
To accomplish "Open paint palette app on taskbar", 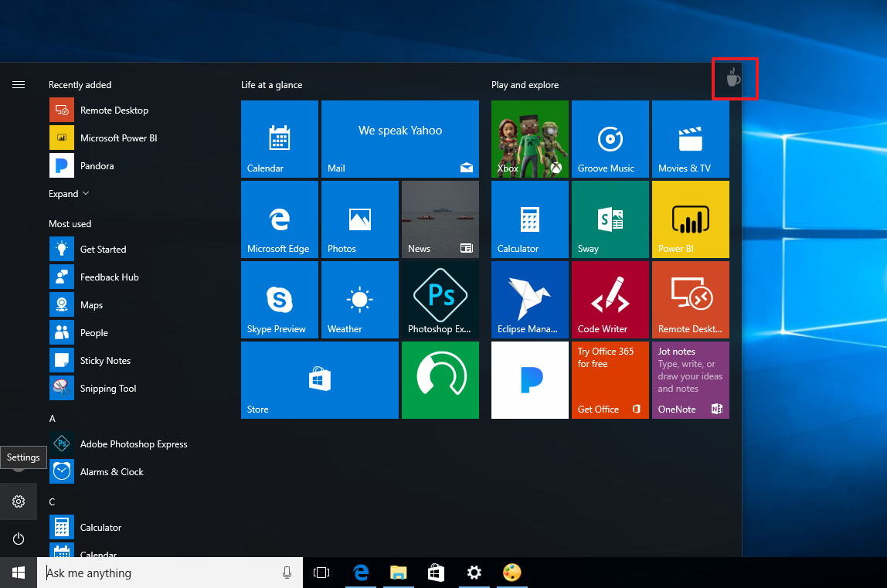I will coord(512,573).
